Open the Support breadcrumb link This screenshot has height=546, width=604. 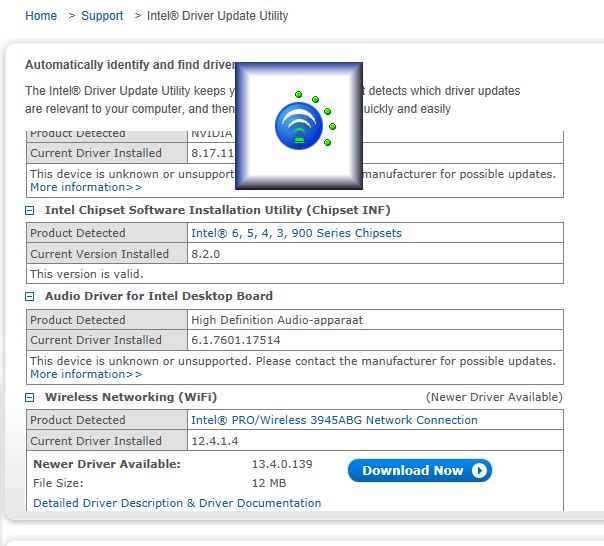[x=102, y=16]
